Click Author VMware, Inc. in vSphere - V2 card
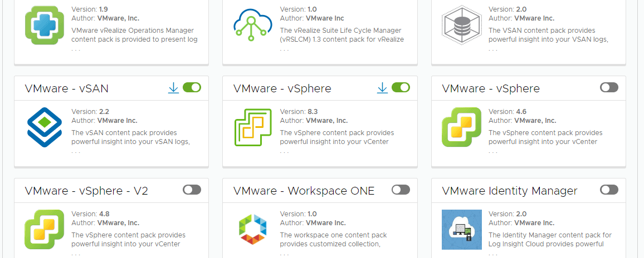644x258 pixels. [x=105, y=223]
